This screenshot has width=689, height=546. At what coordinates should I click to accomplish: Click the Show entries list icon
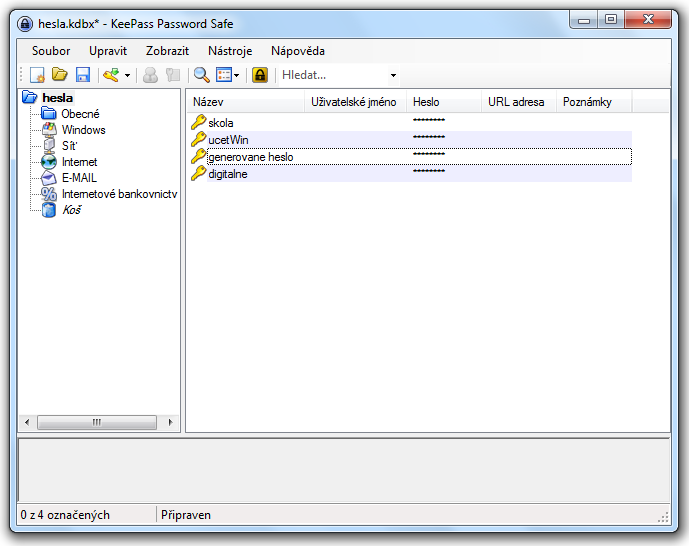tap(224, 75)
